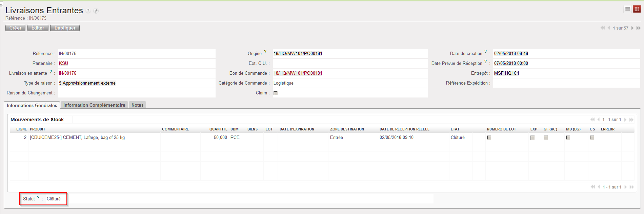Click Catégorie de Commande value Logistique
644x214 pixels.
pyautogui.click(x=350, y=83)
